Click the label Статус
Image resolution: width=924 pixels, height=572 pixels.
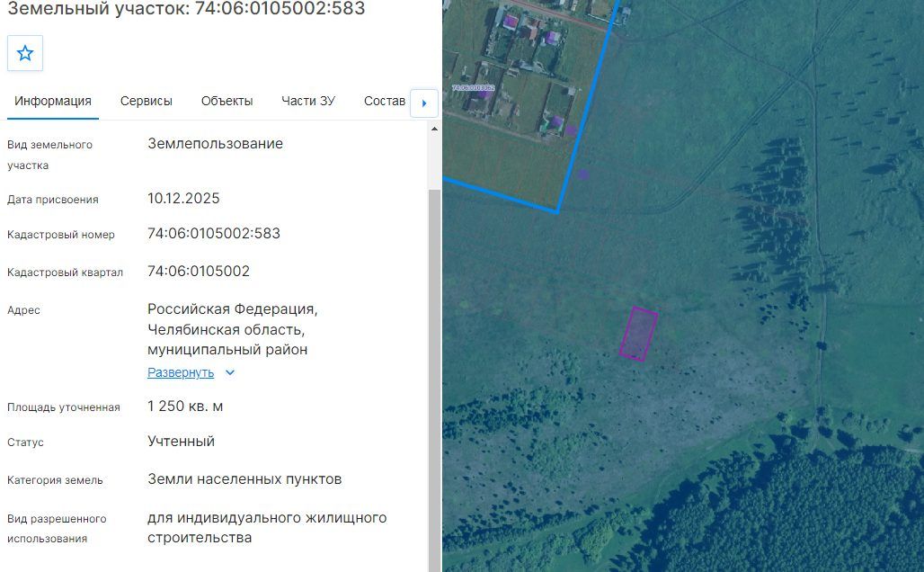tap(25, 442)
